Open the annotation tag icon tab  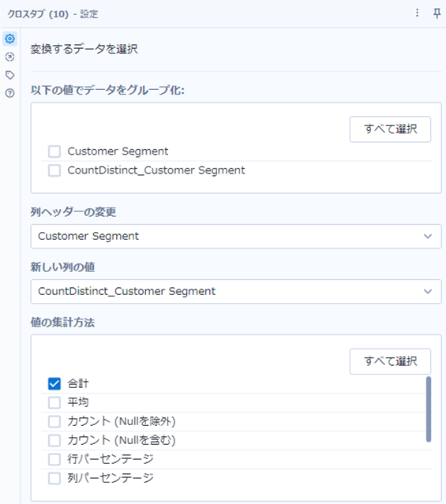coord(10,75)
